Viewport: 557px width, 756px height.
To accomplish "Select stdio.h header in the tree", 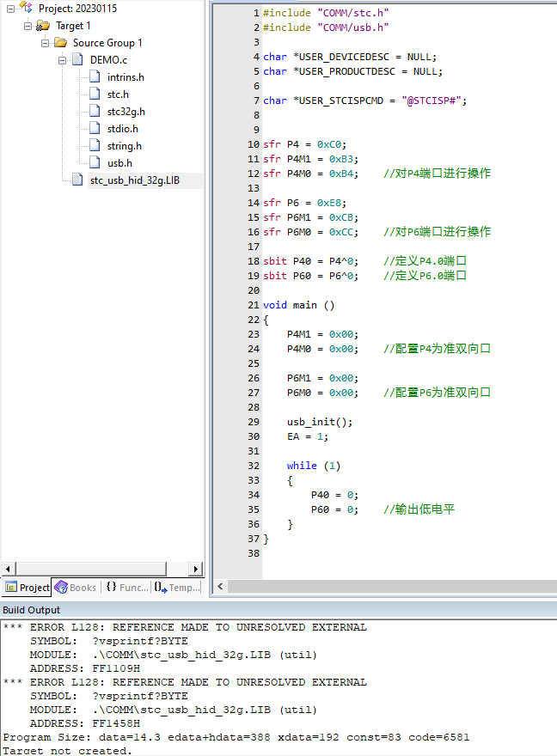I will click(x=123, y=129).
